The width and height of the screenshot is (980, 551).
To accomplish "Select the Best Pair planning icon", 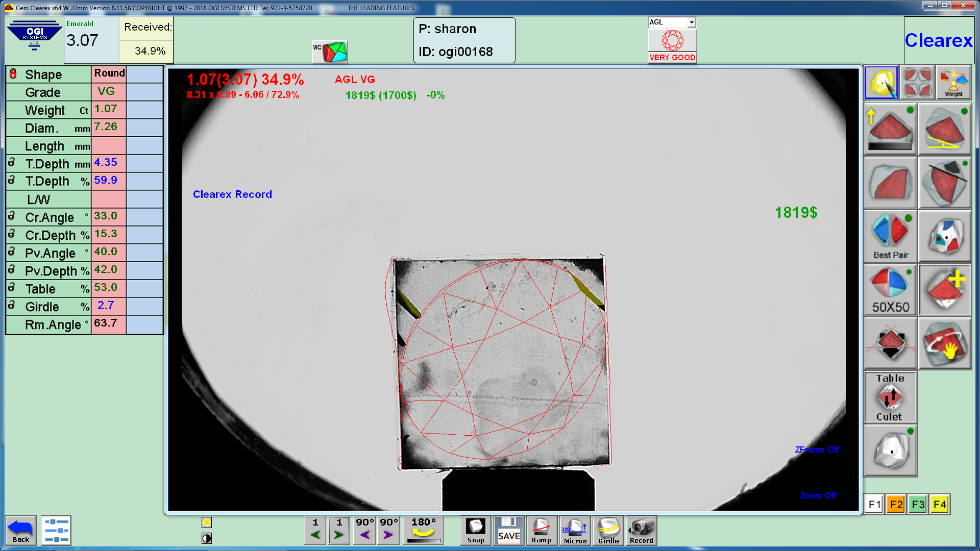I will click(x=890, y=236).
